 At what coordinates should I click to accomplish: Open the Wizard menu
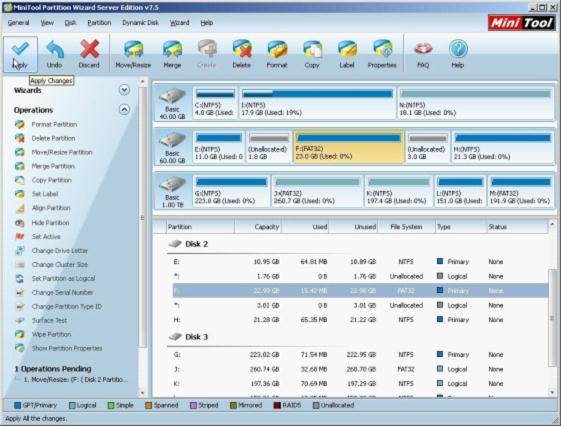pyautogui.click(x=179, y=23)
